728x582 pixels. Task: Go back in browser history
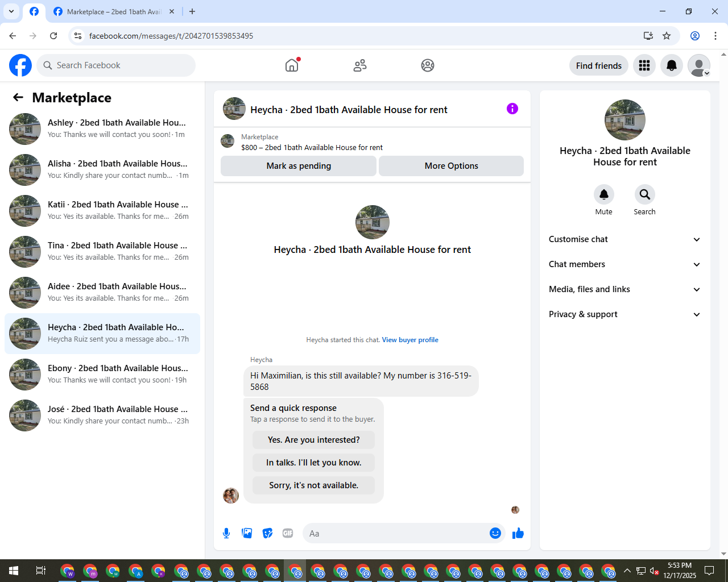(13, 36)
